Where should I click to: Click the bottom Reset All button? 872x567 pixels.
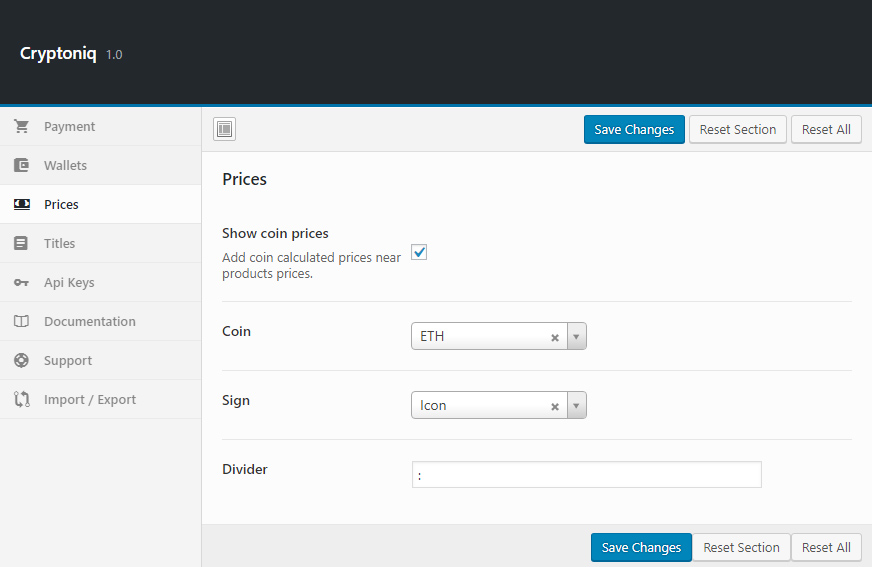(826, 548)
